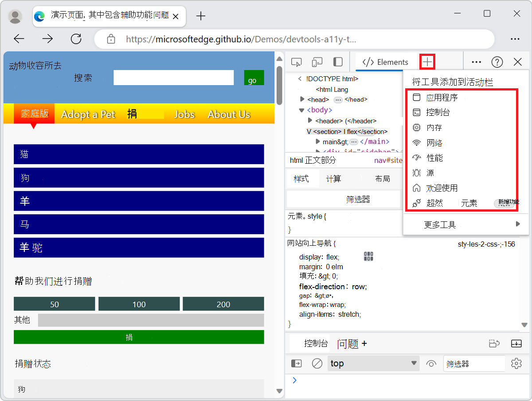Click the live expression eye icon
532x401 pixels.
(431, 363)
